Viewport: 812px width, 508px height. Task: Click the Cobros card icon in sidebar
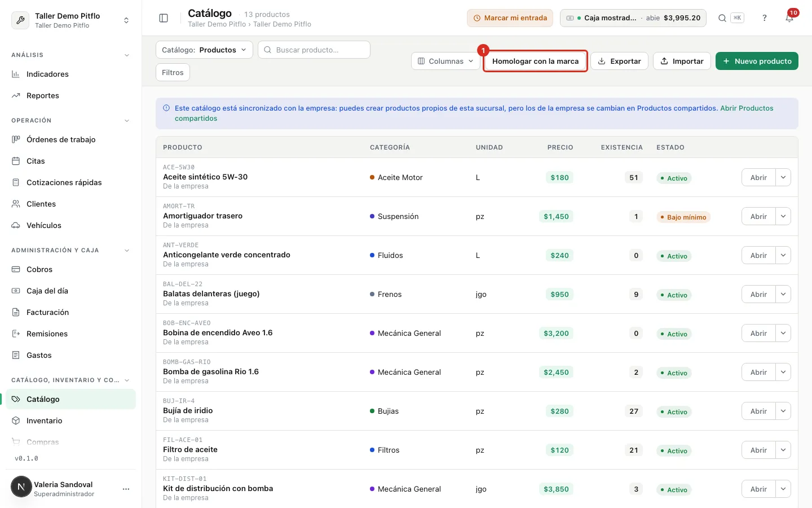16,269
